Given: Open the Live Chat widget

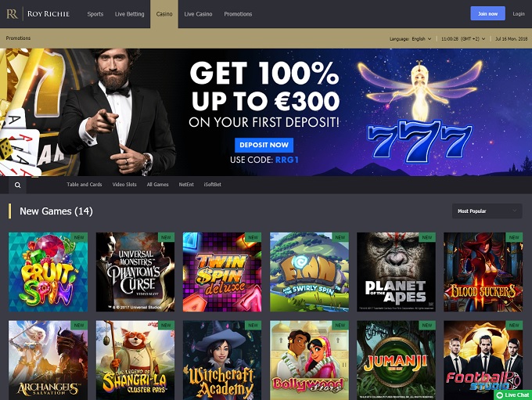Looking at the screenshot, I should 512,395.
